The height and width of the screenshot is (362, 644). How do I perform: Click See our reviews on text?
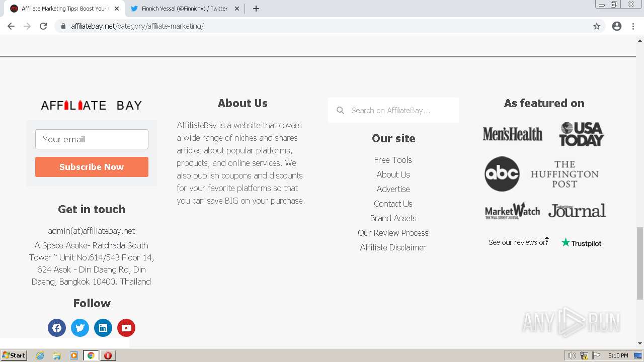(518, 242)
